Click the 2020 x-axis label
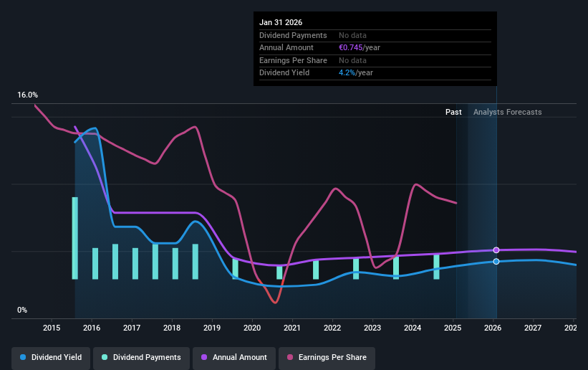Viewport: 588px width, 370px height. (x=252, y=328)
